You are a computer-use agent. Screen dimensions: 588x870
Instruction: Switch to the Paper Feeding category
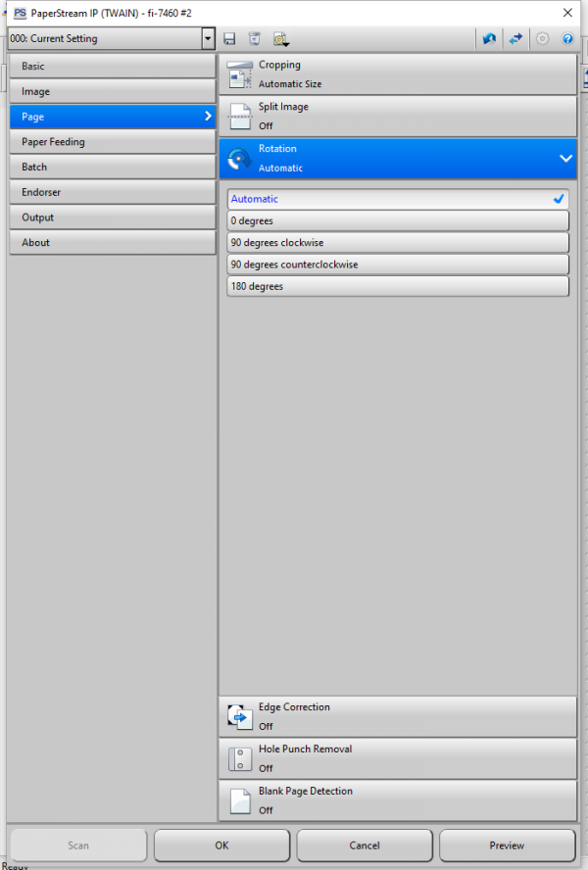pos(112,142)
